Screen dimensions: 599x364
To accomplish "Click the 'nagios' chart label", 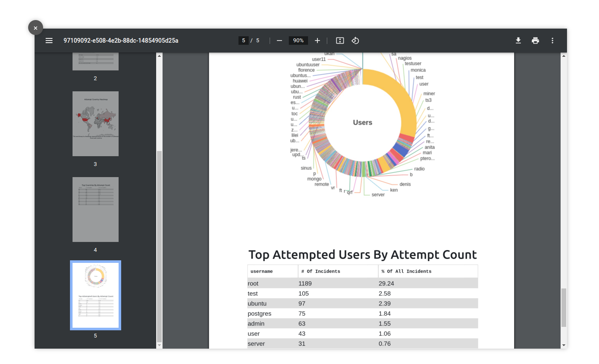I will [405, 58].
